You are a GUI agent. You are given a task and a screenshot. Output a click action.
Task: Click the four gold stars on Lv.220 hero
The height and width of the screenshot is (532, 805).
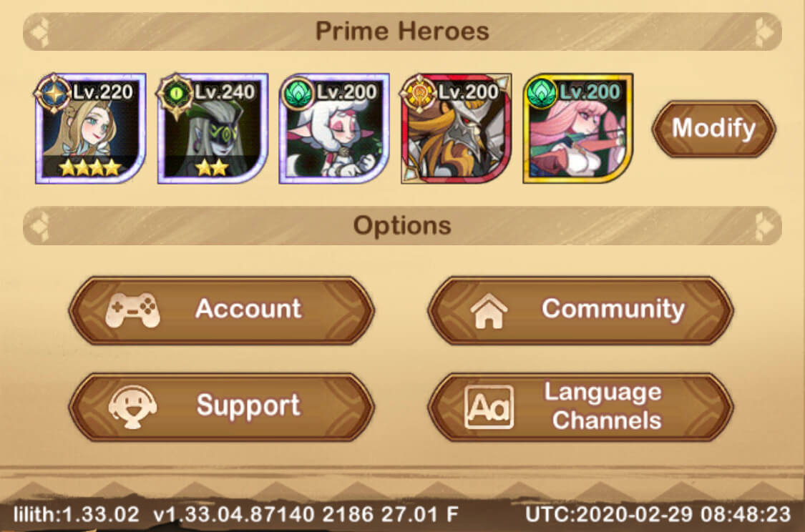(90, 167)
